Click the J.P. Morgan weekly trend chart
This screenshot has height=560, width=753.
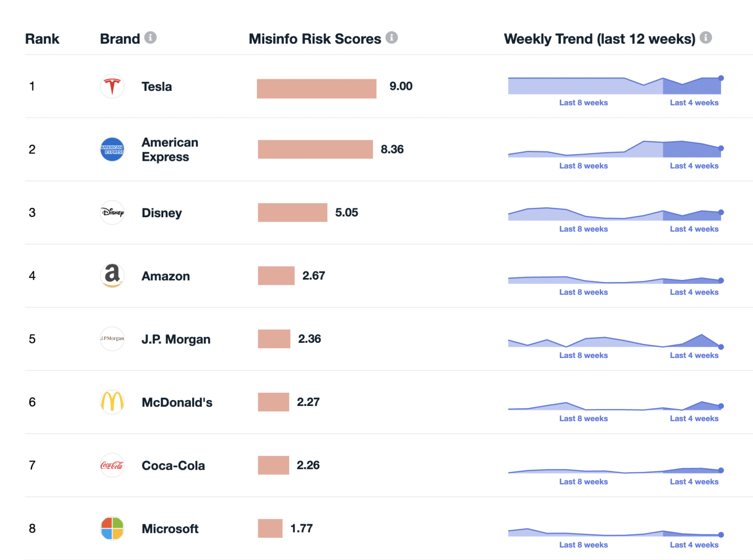pos(614,341)
